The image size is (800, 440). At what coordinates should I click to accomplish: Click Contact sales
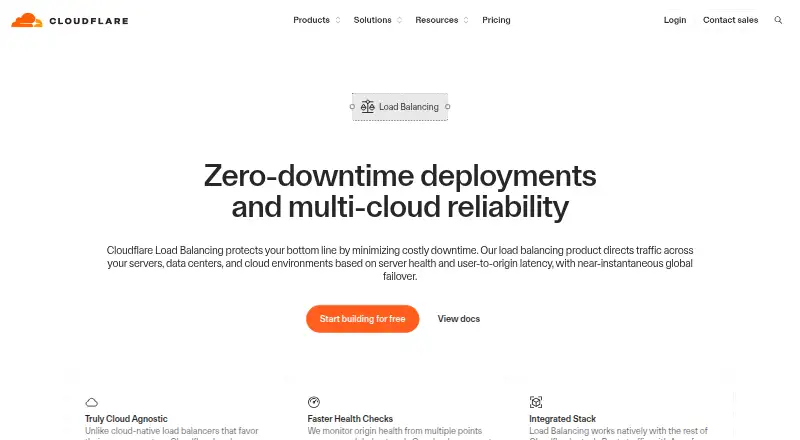pyautogui.click(x=731, y=20)
